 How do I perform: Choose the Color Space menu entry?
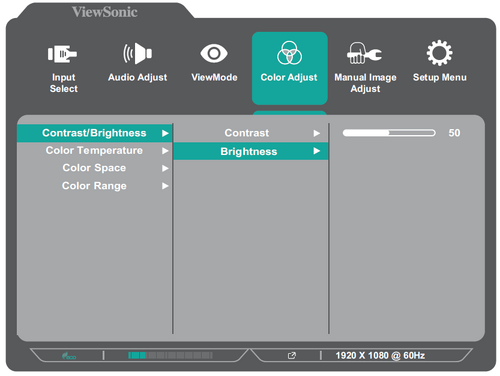tap(95, 168)
